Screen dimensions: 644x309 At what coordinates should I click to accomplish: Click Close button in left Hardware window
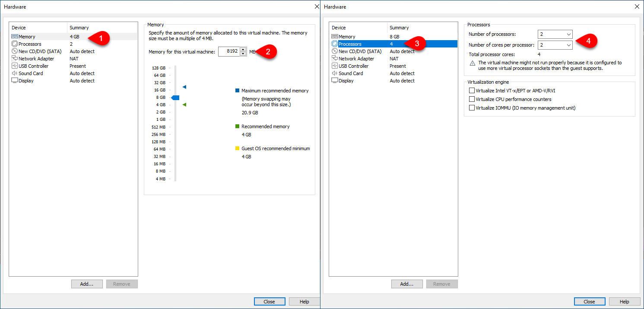coord(270,302)
